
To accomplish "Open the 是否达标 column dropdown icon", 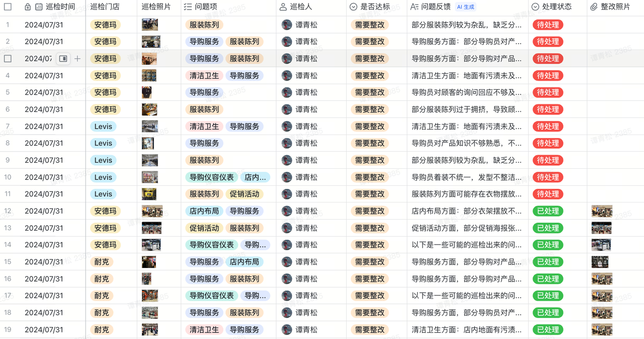I will point(353,7).
